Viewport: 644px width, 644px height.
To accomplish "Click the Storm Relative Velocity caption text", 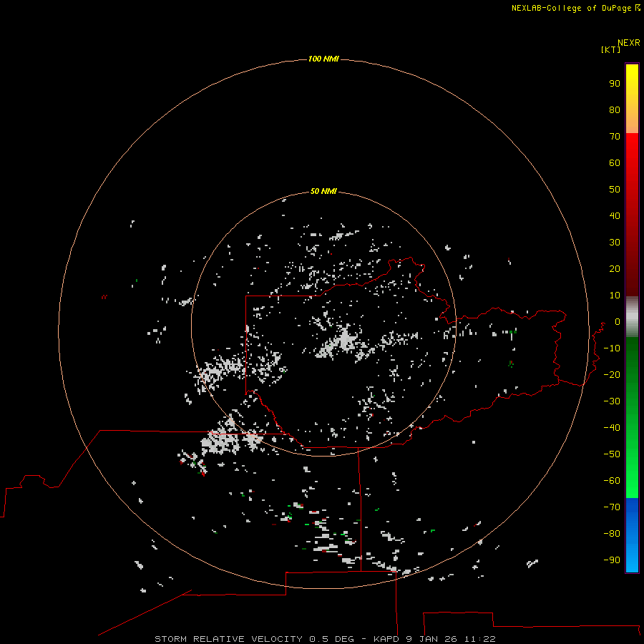I will 326,639.
